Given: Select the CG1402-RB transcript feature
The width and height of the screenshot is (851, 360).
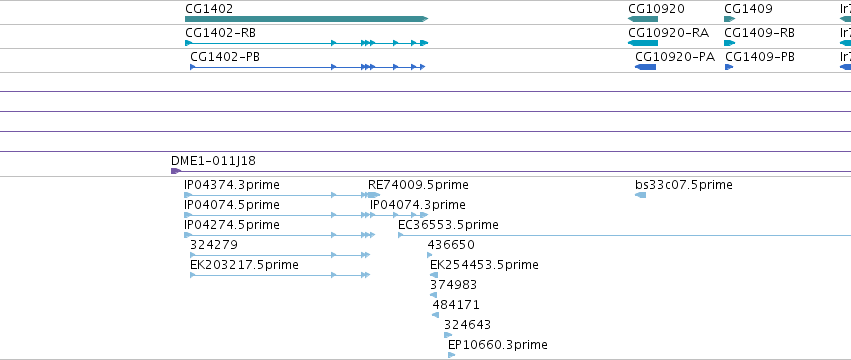Looking at the screenshot, I should coord(307,43).
